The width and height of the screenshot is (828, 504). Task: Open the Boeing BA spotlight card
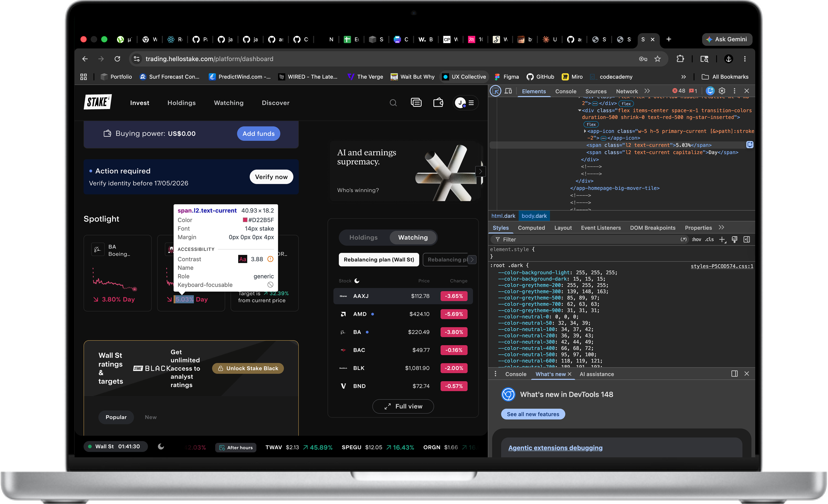pyautogui.click(x=117, y=273)
